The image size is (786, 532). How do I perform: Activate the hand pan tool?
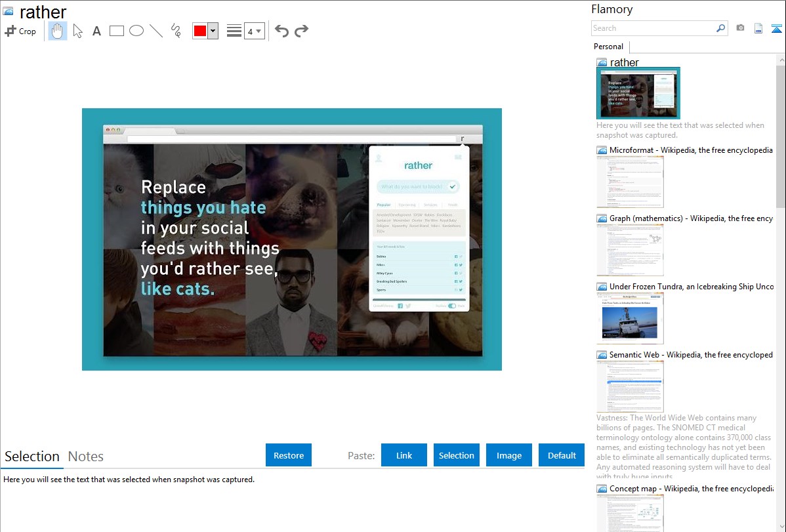[x=58, y=31]
